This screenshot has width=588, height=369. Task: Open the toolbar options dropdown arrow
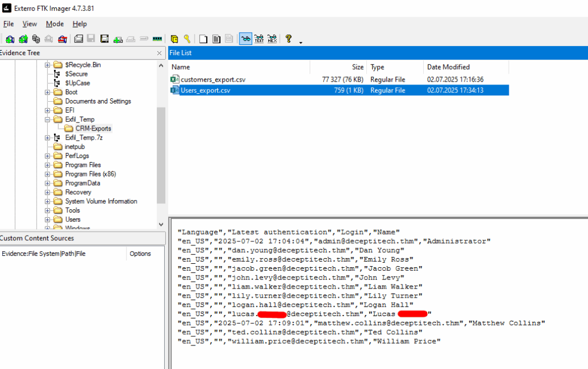(x=301, y=43)
